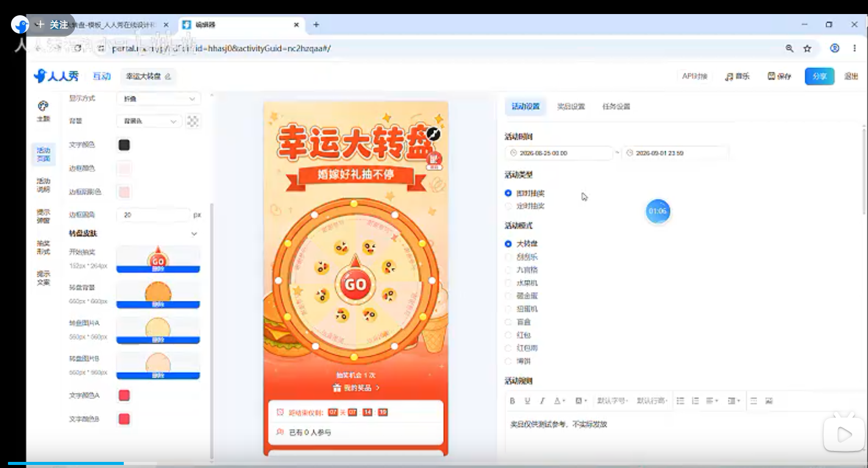
Task: Click the play button overlay at bottom right
Action: click(x=844, y=434)
